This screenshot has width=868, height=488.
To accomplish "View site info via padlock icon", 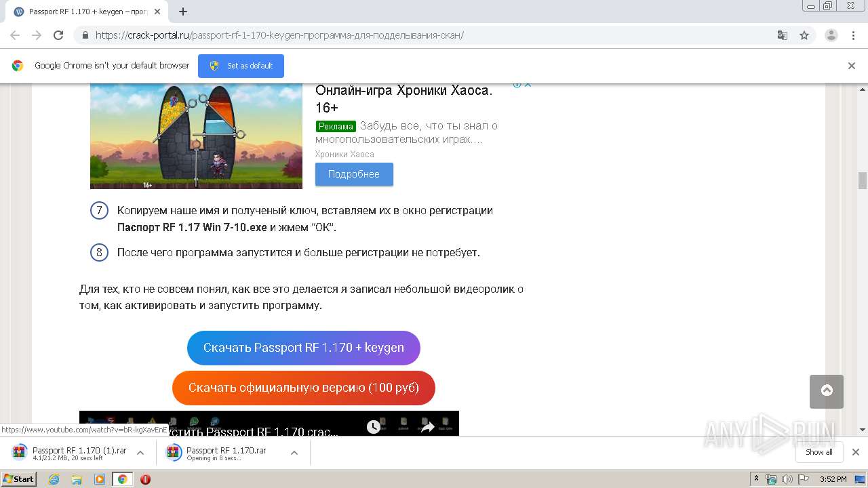I will click(85, 35).
